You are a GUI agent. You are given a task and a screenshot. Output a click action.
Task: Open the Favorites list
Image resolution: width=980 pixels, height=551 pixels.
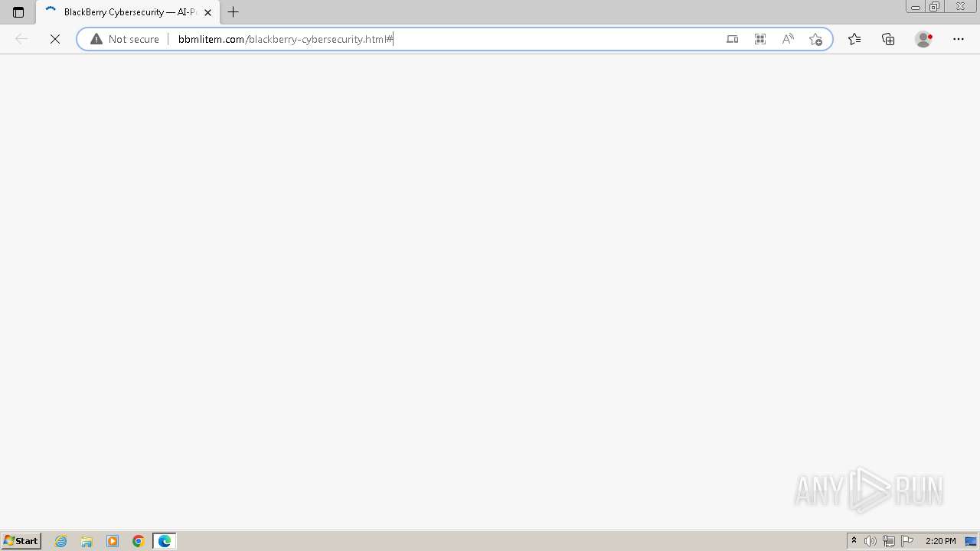click(x=854, y=39)
